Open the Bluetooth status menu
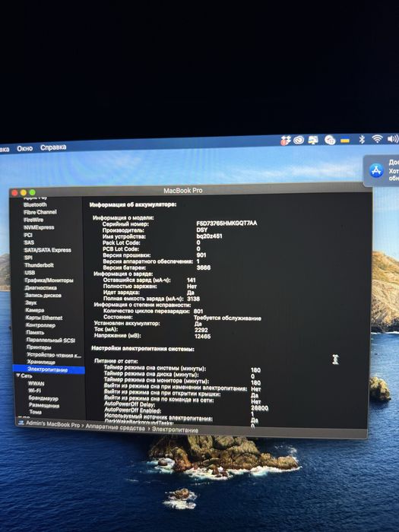 [362, 139]
